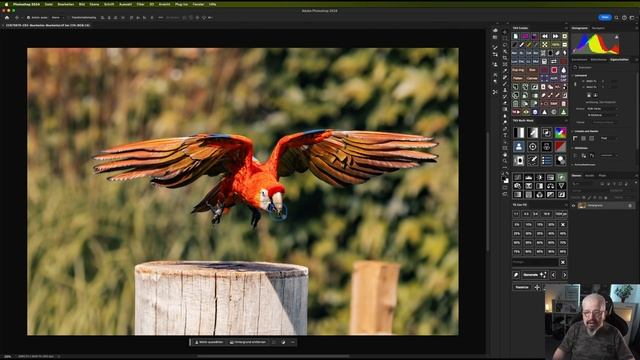Open the search magnifier in the top bar
The height and width of the screenshot is (360, 640).
(x=616, y=18)
